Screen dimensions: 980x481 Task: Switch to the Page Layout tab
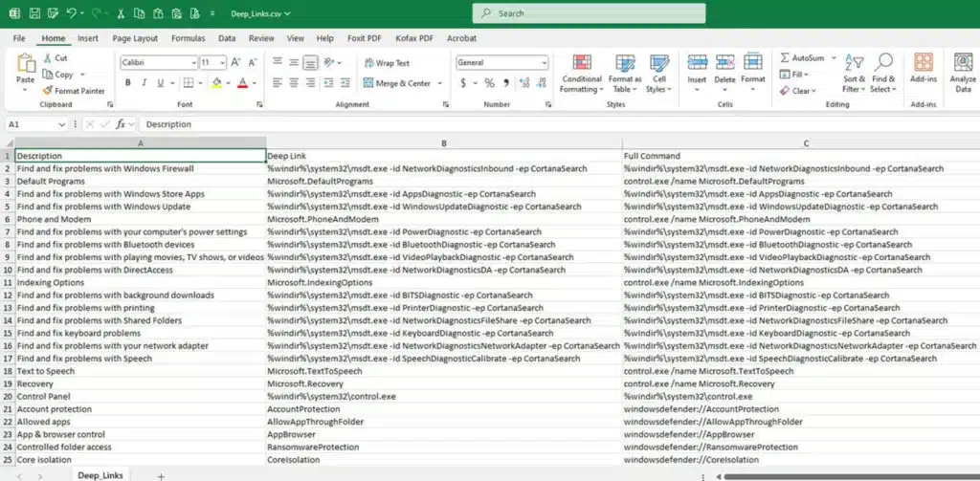tap(135, 38)
